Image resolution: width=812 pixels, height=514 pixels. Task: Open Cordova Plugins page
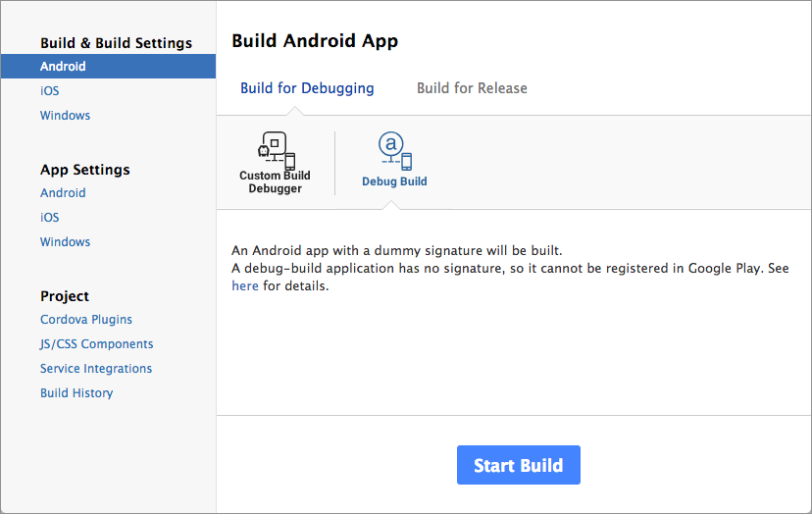point(86,320)
